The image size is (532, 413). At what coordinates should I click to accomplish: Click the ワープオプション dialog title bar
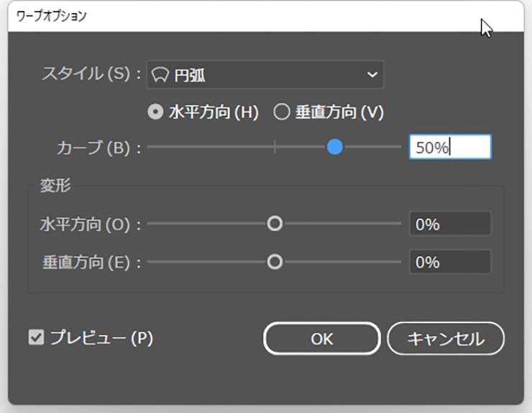coord(244,16)
